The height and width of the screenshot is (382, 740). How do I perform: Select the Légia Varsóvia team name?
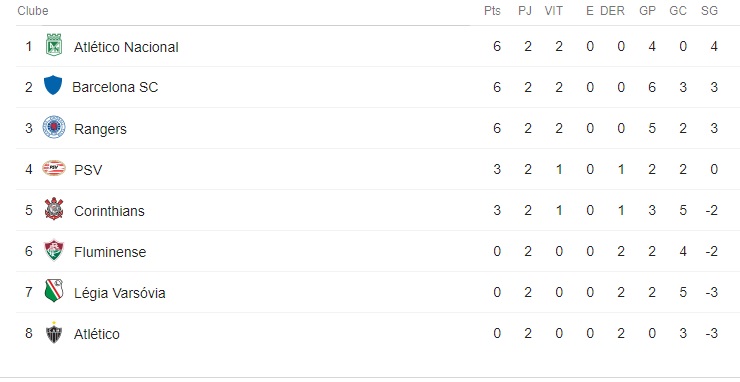pyautogui.click(x=119, y=293)
